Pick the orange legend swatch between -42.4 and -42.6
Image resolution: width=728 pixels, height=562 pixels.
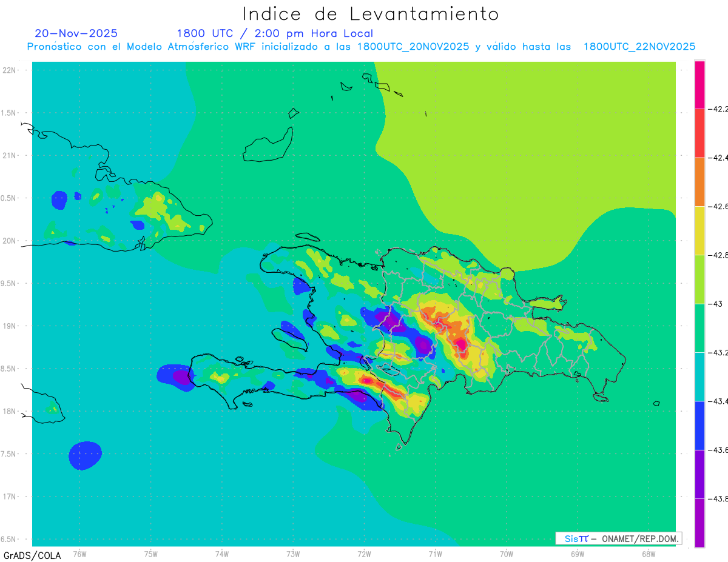pos(699,182)
